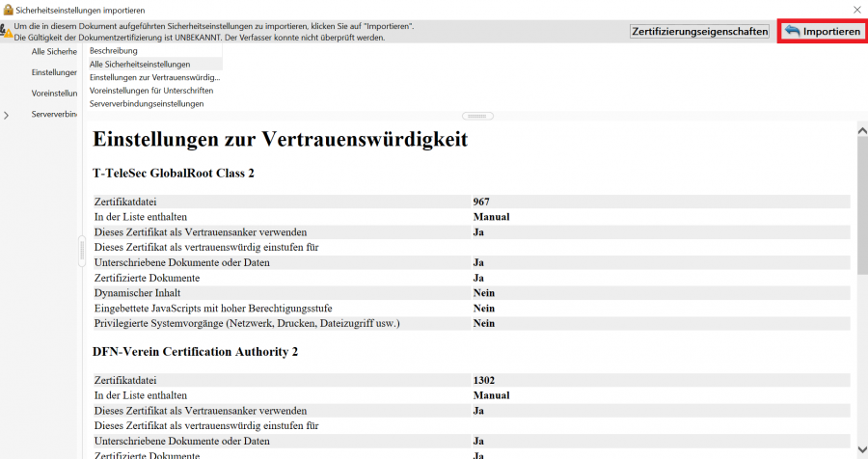Image resolution: width=868 pixels, height=459 pixels.
Task: Jump to Einstellungen zur Vertrauenswürdig… list entry
Action: 154,77
